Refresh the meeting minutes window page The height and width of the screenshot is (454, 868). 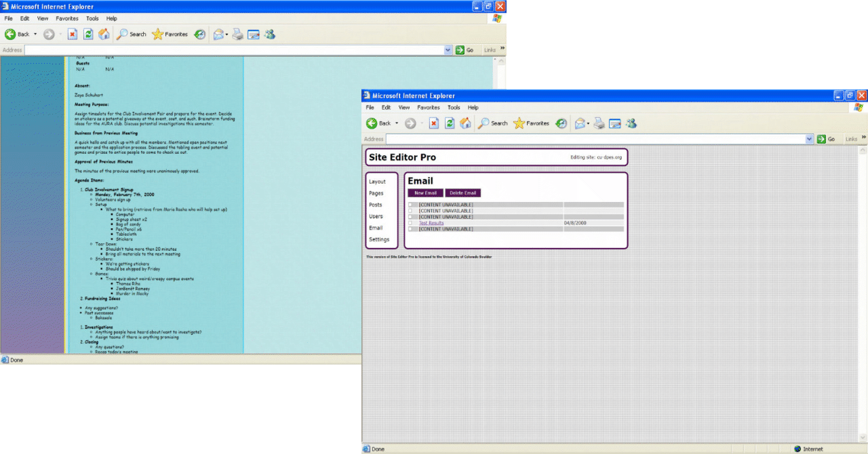(88, 34)
